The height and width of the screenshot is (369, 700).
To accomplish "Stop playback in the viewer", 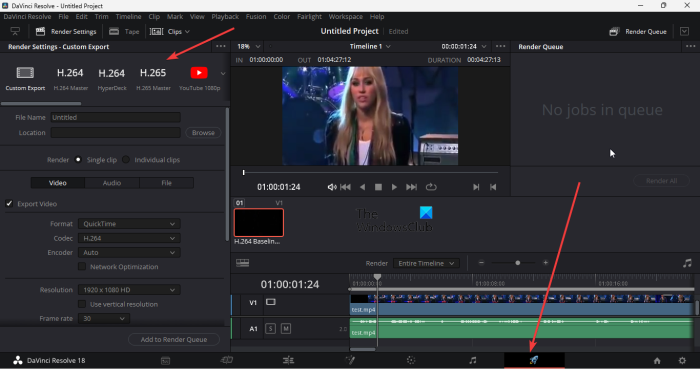I will [379, 187].
